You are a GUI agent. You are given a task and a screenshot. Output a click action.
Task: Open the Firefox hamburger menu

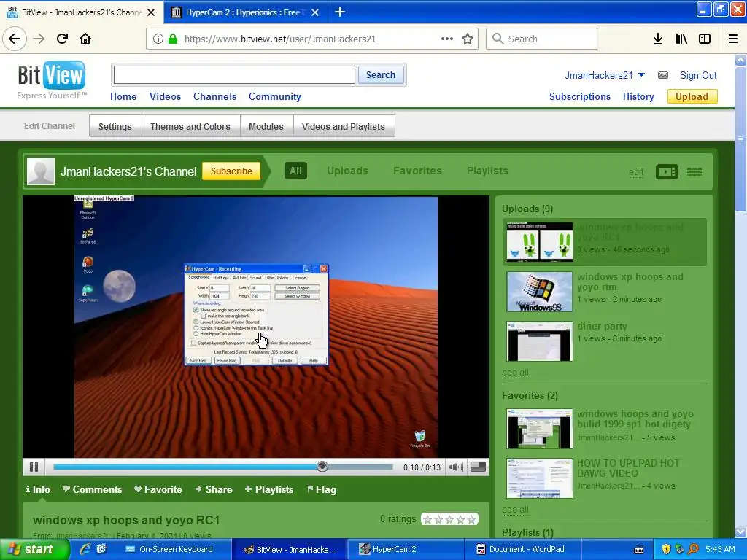click(733, 39)
